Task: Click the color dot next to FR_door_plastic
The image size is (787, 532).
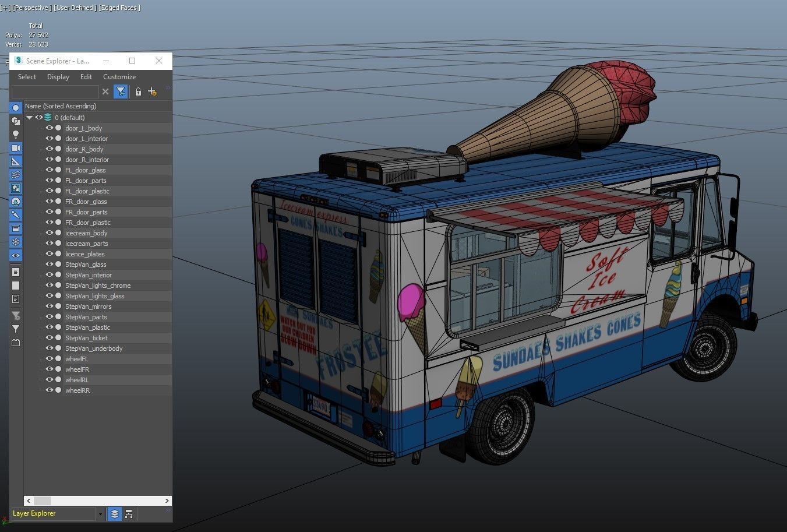Action: click(x=58, y=223)
